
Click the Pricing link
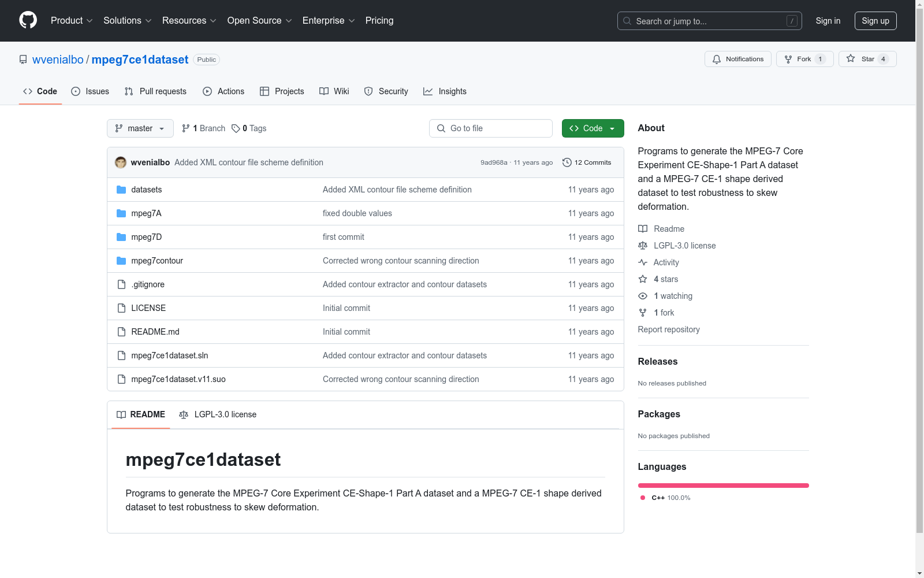pos(379,21)
